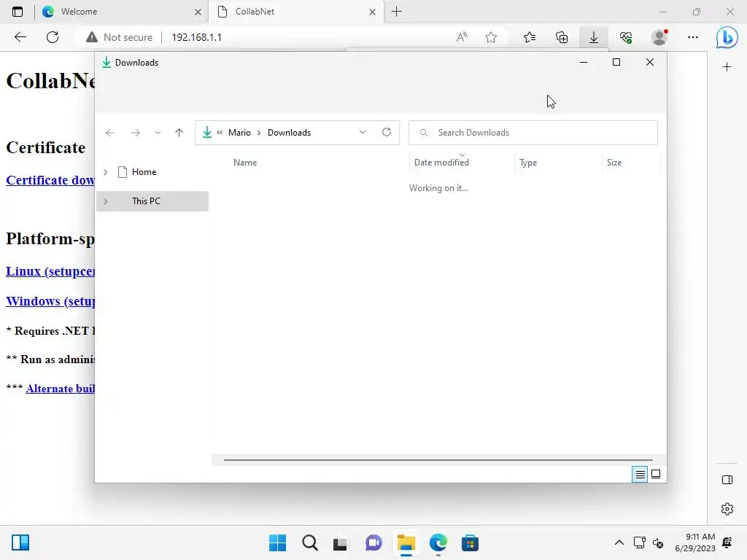This screenshot has width=747, height=560.
Task: Switch Explorer to details view
Action: pyautogui.click(x=640, y=474)
